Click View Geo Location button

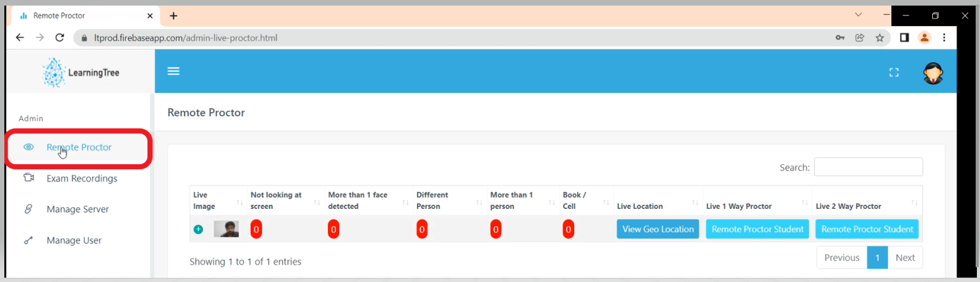coord(658,229)
